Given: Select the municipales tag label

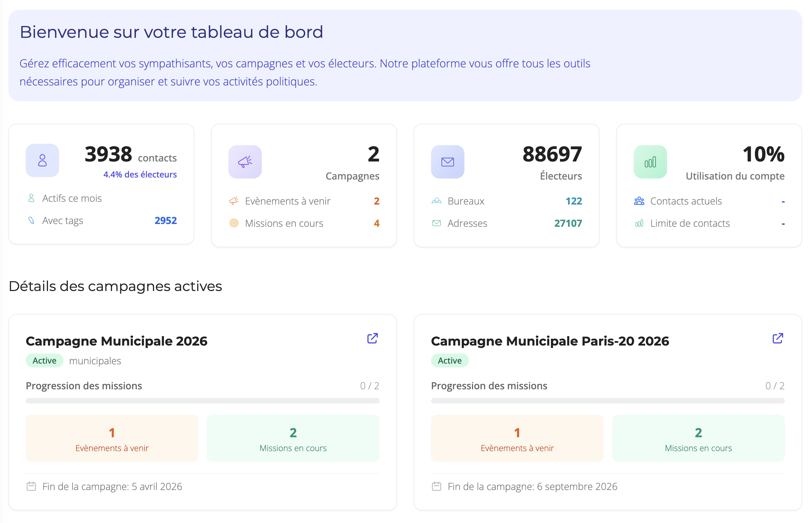Looking at the screenshot, I should [95, 360].
